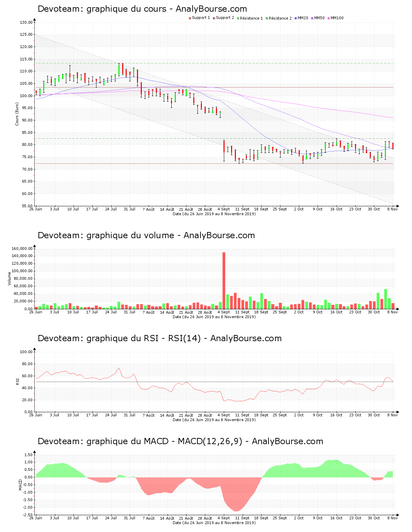Image resolution: width=412 pixels, height=532 pixels.
Task: Click the 100.00 tick on RSI axis
Action: [x=26, y=352]
